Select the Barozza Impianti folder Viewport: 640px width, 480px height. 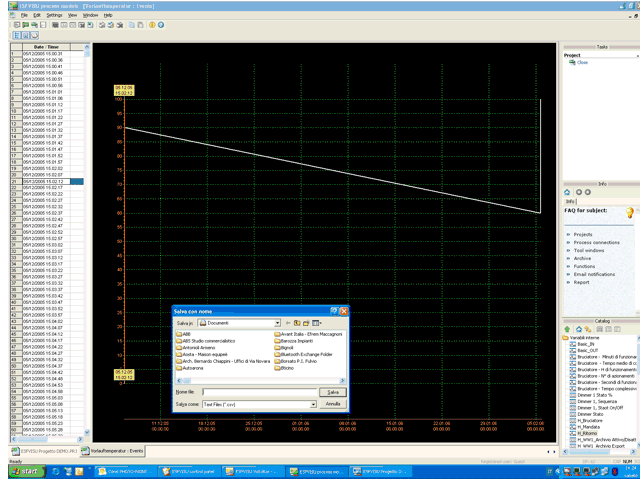pyautogui.click(x=293, y=341)
